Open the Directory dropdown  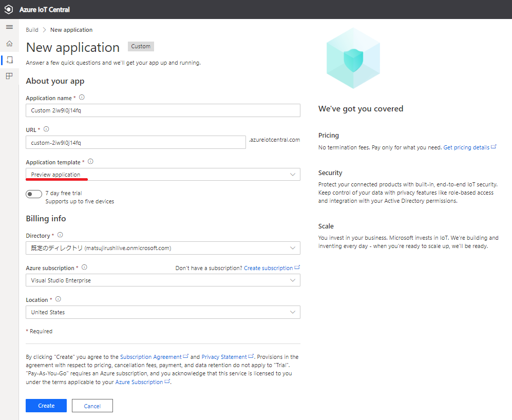point(163,248)
